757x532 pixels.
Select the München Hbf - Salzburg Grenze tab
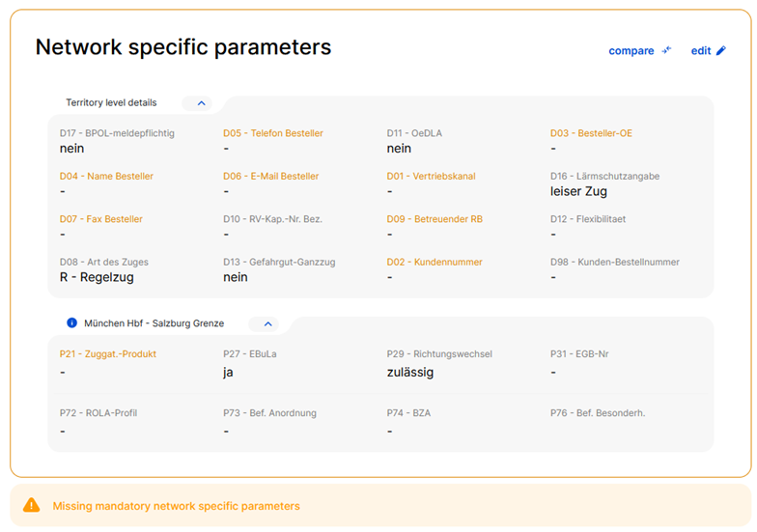[x=154, y=322]
